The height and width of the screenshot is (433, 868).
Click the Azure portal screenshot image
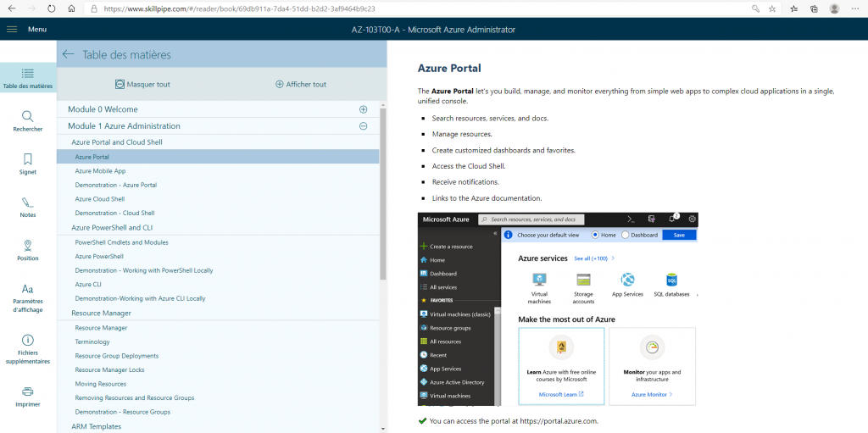point(558,309)
